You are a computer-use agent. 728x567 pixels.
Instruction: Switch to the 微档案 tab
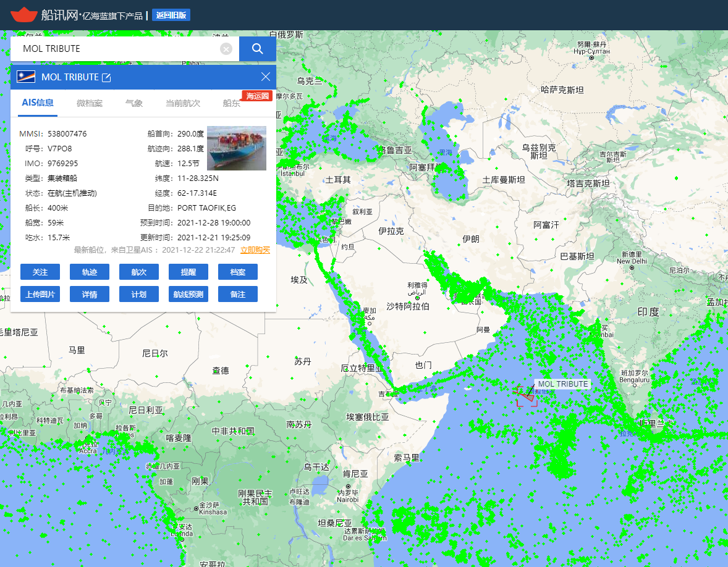point(90,103)
